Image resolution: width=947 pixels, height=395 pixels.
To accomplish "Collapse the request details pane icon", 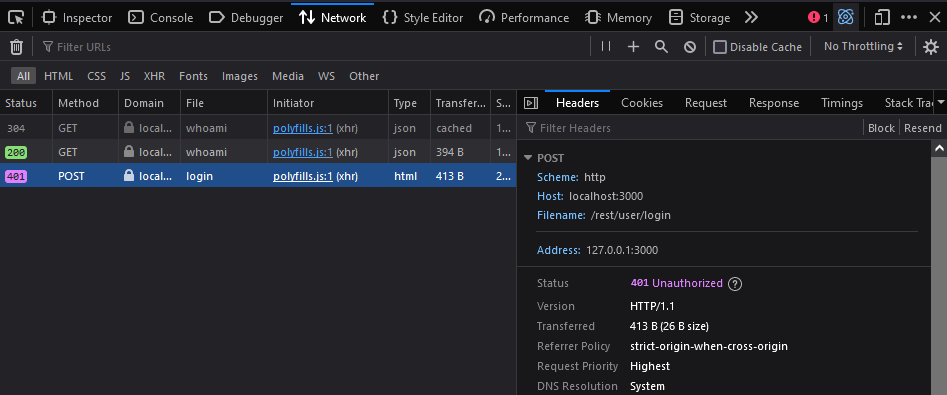I will click(531, 103).
